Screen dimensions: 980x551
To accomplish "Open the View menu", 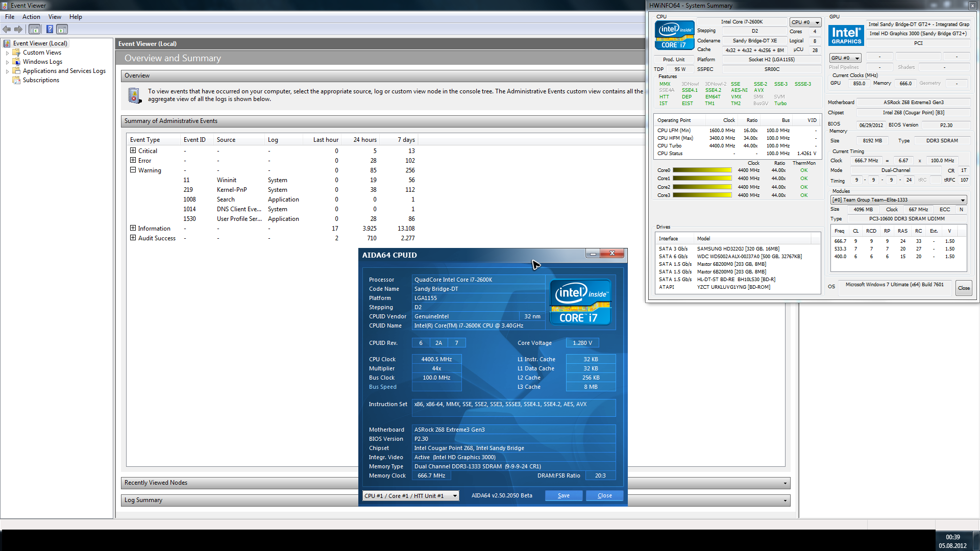I will [x=55, y=17].
